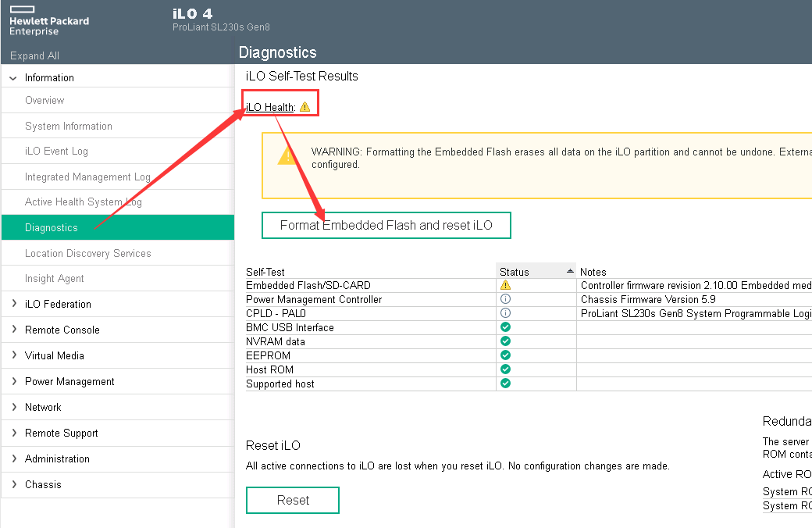
Task: Select Location Discovery Services in sidebar
Action: (87, 253)
